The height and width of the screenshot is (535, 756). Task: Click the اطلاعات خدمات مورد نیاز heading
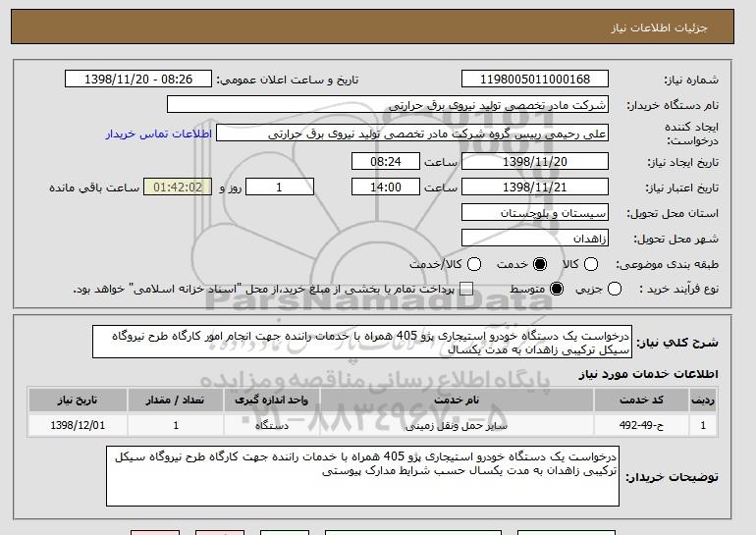[648, 374]
